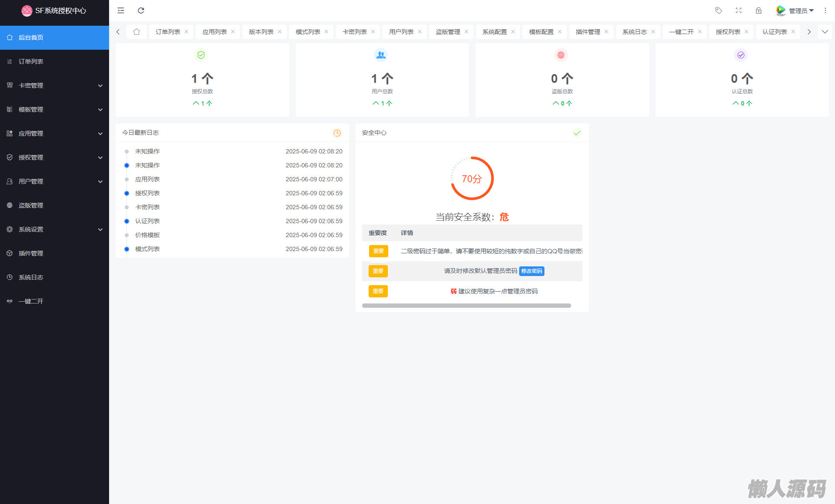The height and width of the screenshot is (504, 835).
Task: Expand the 系统设置 sidebar submenu
Action: click(x=55, y=229)
